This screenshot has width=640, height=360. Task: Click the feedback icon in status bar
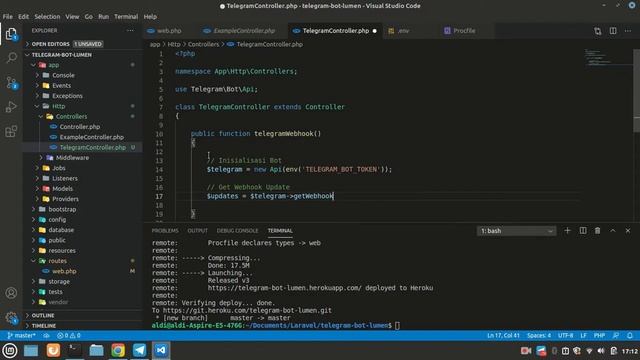pos(616,336)
